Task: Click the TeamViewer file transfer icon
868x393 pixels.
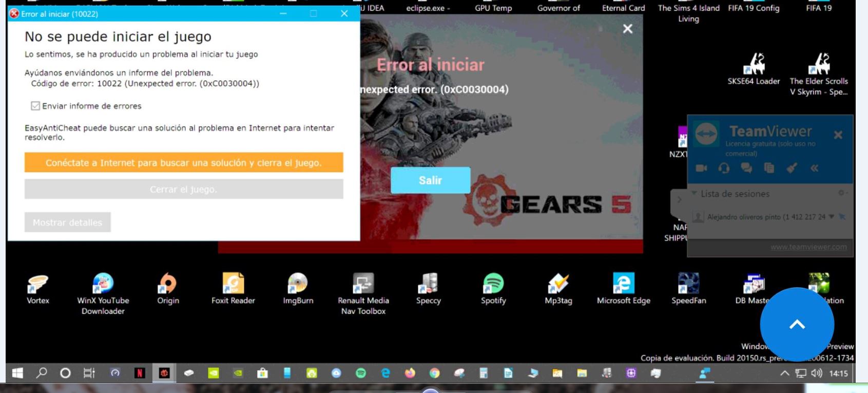Action: [769, 168]
